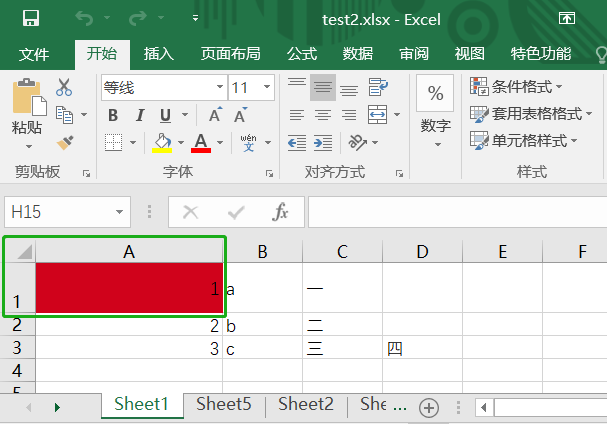
Task: Expand the font size dropdown
Action: tap(268, 88)
